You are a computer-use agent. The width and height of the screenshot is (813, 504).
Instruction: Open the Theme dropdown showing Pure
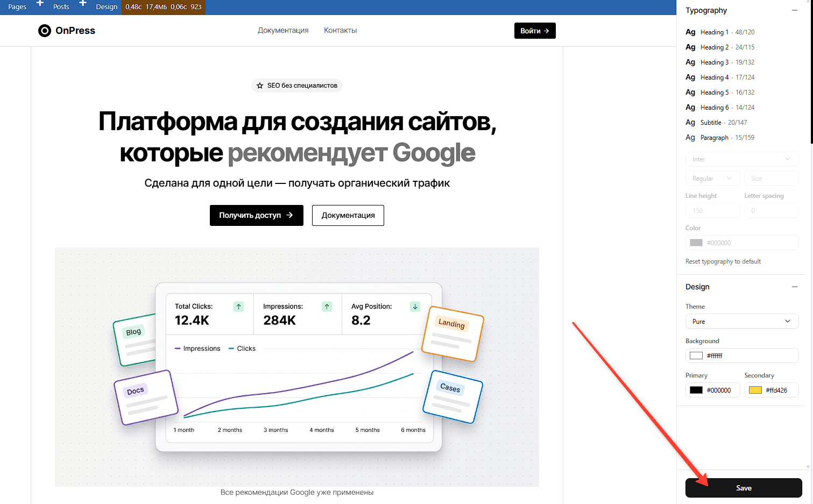742,322
